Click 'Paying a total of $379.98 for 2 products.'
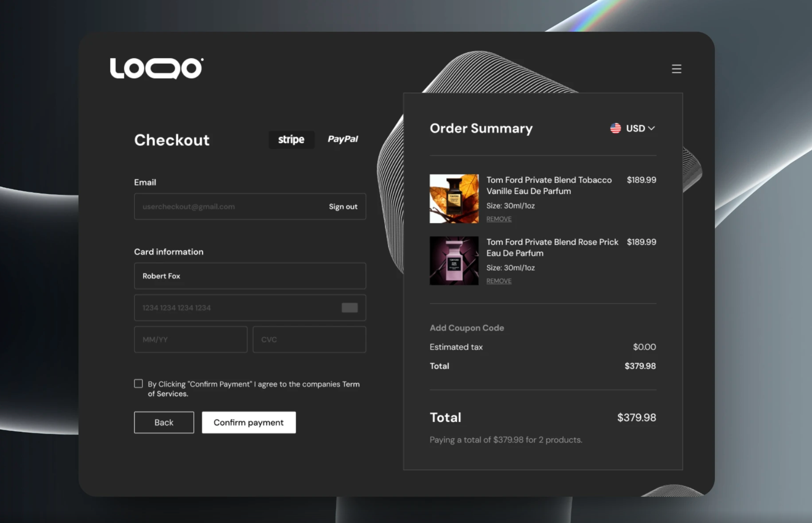 [x=506, y=440]
